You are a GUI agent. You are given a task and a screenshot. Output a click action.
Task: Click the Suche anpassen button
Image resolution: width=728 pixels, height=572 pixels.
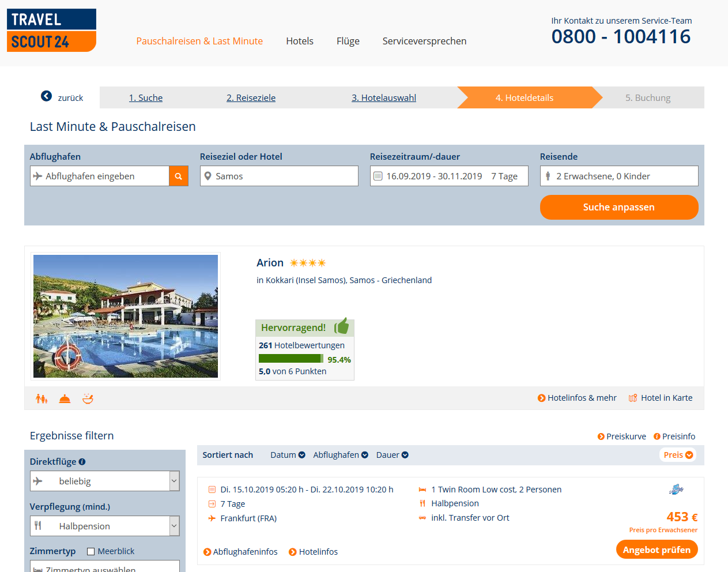click(619, 207)
